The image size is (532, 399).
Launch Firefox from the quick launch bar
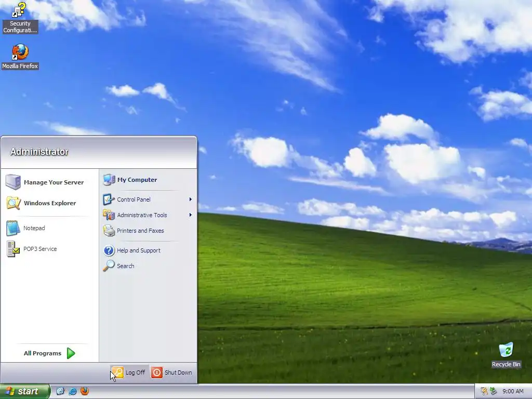tap(85, 391)
